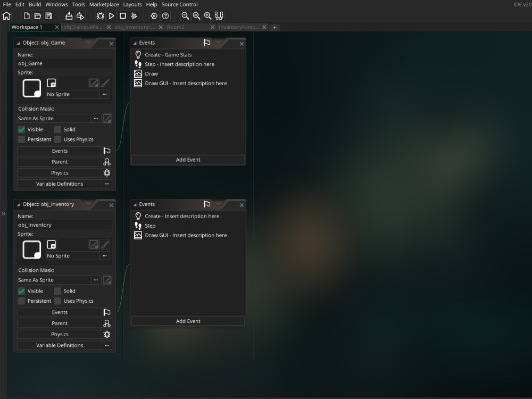The image size is (532, 399).
Task: Open the Home start page icon
Action: (x=6, y=15)
